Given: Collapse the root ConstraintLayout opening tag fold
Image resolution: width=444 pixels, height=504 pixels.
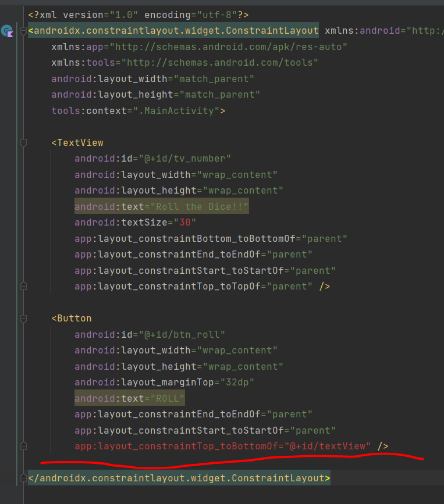Looking at the screenshot, I should point(23,31).
